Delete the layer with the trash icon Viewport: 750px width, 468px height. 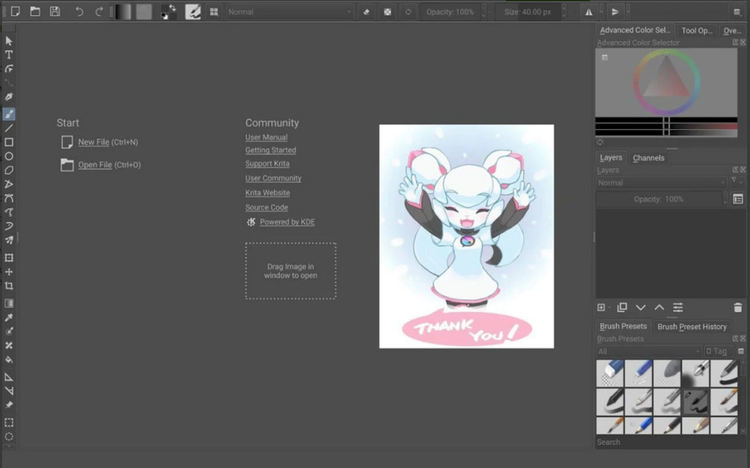(x=738, y=308)
